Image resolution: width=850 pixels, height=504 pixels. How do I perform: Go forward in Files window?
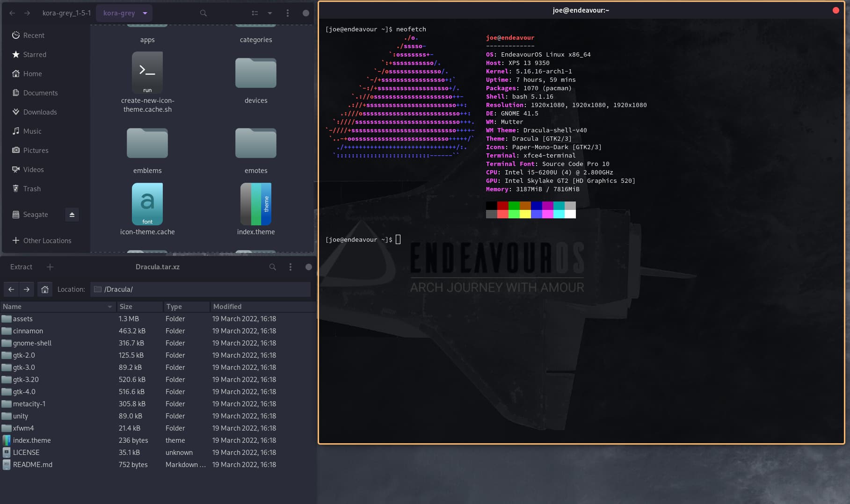pos(27,13)
